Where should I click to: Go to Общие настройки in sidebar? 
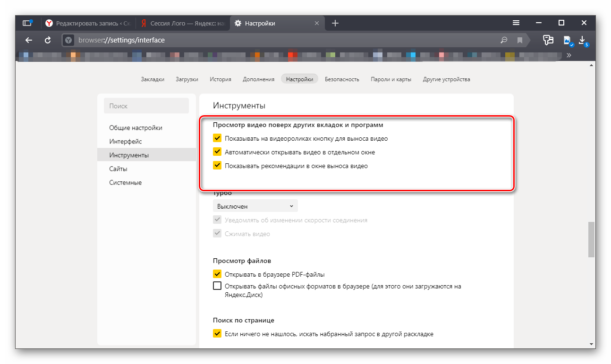146,127
